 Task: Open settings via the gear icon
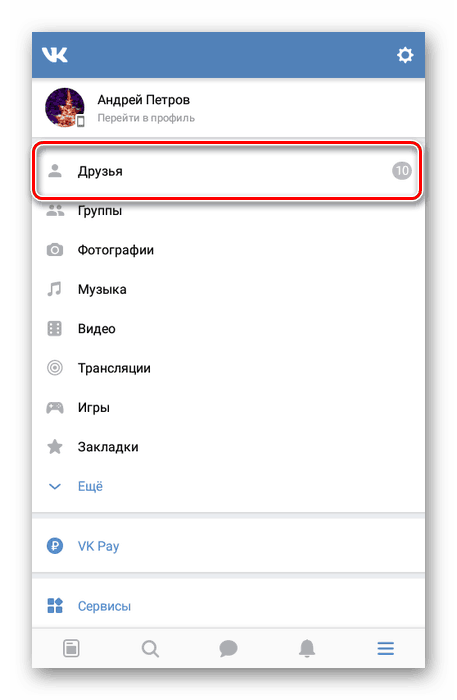click(405, 55)
